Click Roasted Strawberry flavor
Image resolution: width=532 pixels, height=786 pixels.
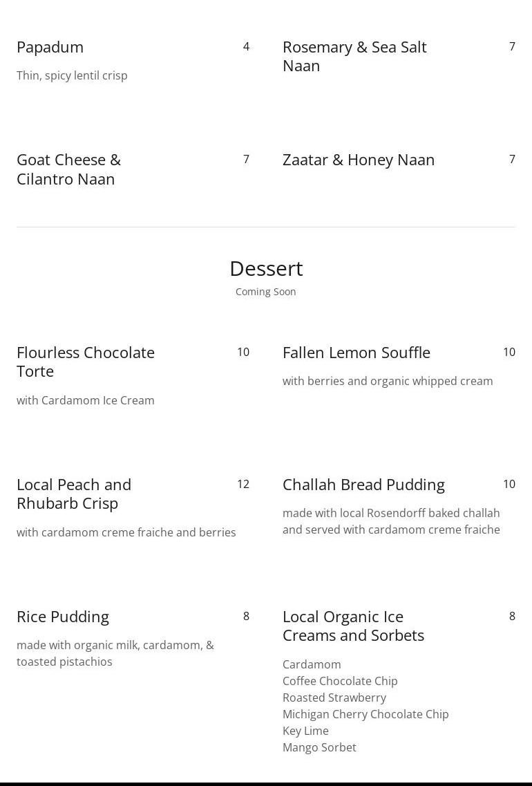click(x=334, y=698)
